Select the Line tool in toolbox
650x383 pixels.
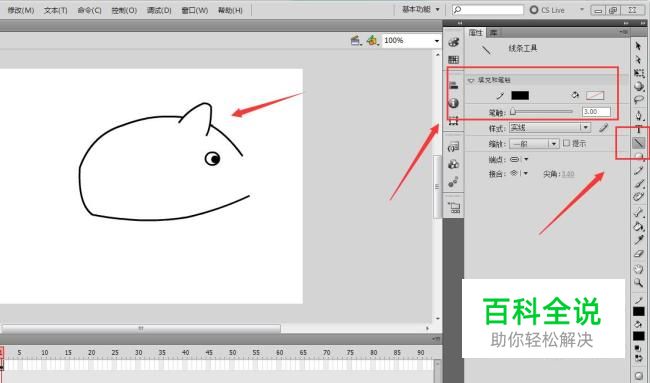click(x=638, y=143)
